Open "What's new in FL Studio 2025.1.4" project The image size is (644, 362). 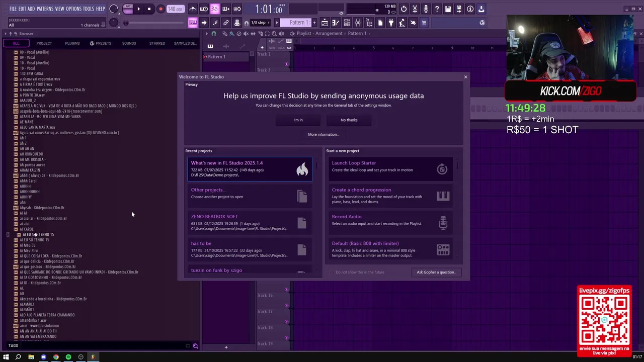click(250, 169)
